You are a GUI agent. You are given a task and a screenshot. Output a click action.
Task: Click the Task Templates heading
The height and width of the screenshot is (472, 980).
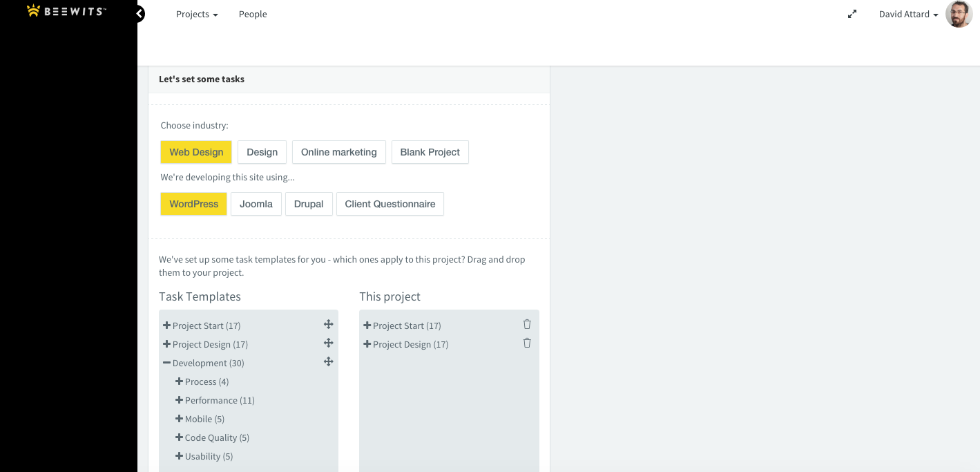(200, 296)
